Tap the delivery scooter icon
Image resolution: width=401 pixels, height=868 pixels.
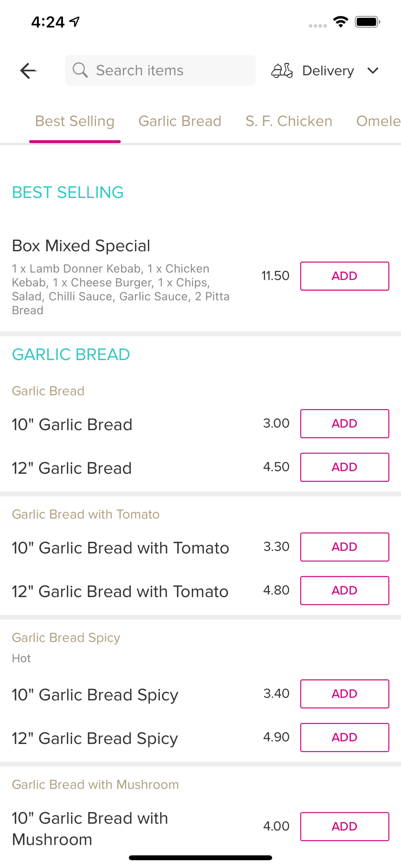tap(282, 70)
